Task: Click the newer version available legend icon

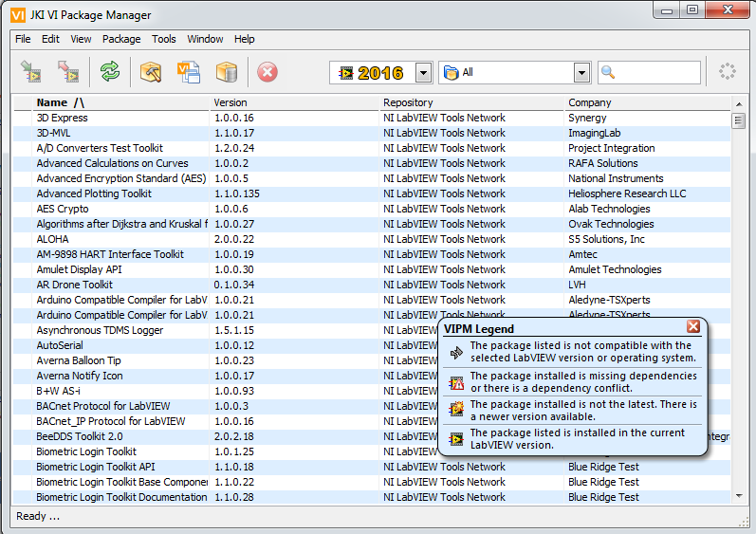Action: (x=456, y=409)
